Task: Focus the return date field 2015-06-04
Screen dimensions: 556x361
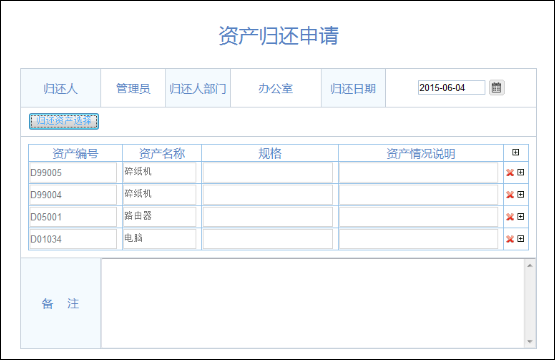Action: [451, 88]
